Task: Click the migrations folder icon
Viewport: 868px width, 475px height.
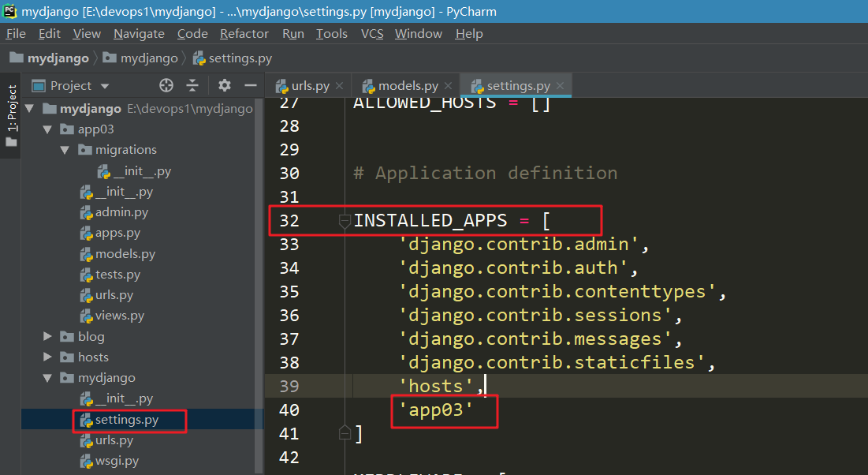Action: coord(84,150)
